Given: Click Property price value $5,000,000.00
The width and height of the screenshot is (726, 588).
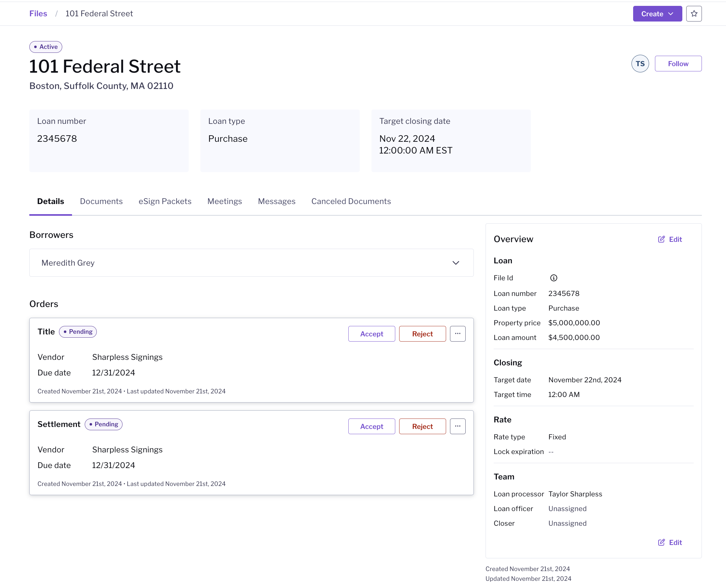Looking at the screenshot, I should coord(574,323).
